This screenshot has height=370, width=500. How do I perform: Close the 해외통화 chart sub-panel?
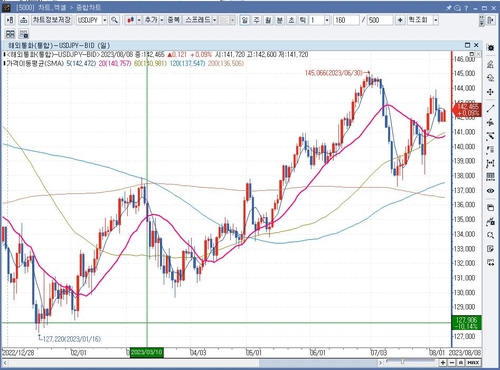coord(476,45)
